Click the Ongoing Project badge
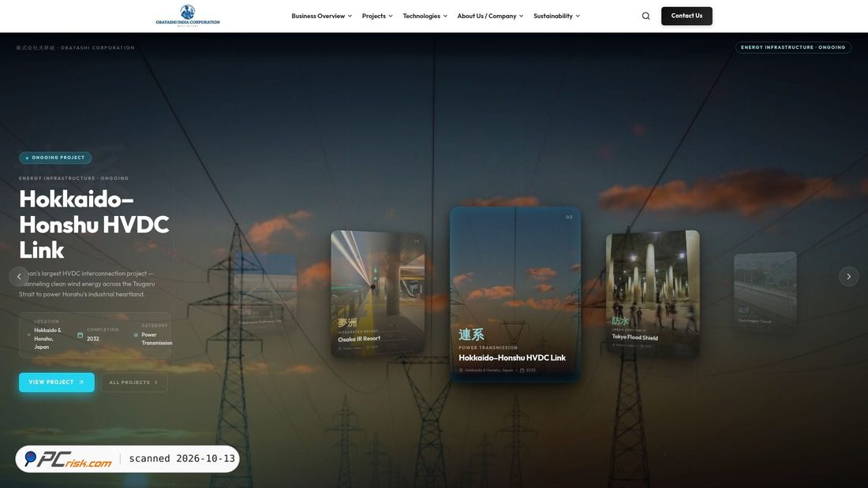The image size is (868, 488). tap(55, 158)
